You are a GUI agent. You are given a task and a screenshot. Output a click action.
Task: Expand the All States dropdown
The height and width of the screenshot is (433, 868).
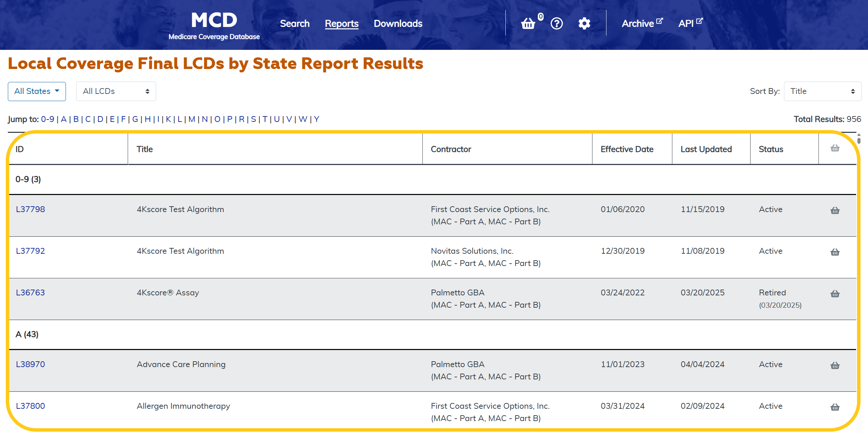pos(37,91)
